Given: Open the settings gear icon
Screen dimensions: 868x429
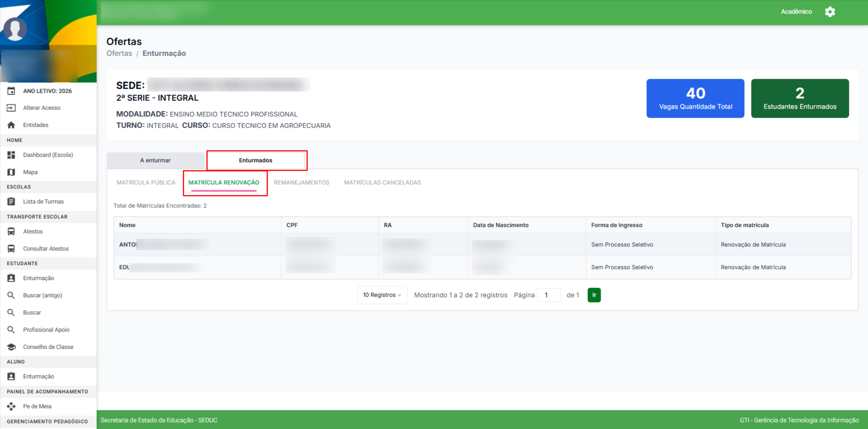Looking at the screenshot, I should 829,12.
